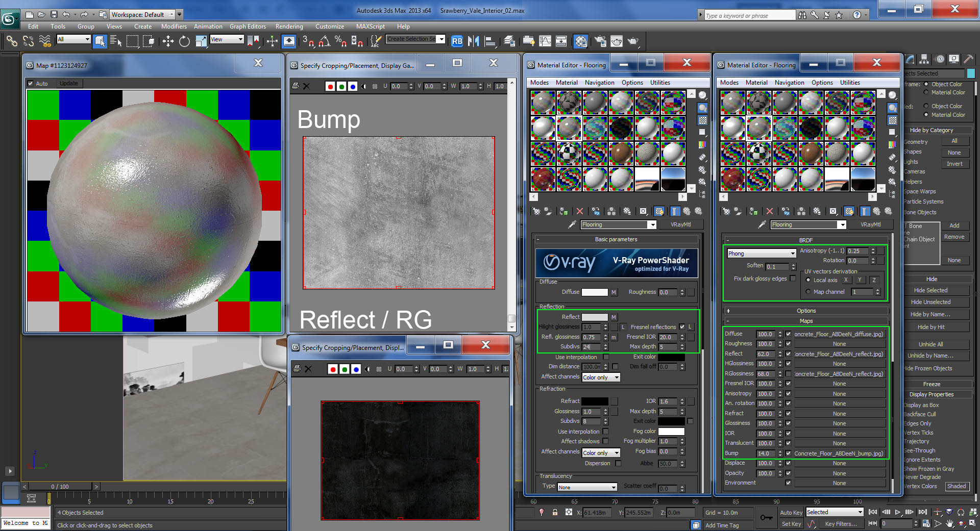Image resolution: width=980 pixels, height=531 pixels.
Task: Click the Auto Key button
Action: point(791,513)
